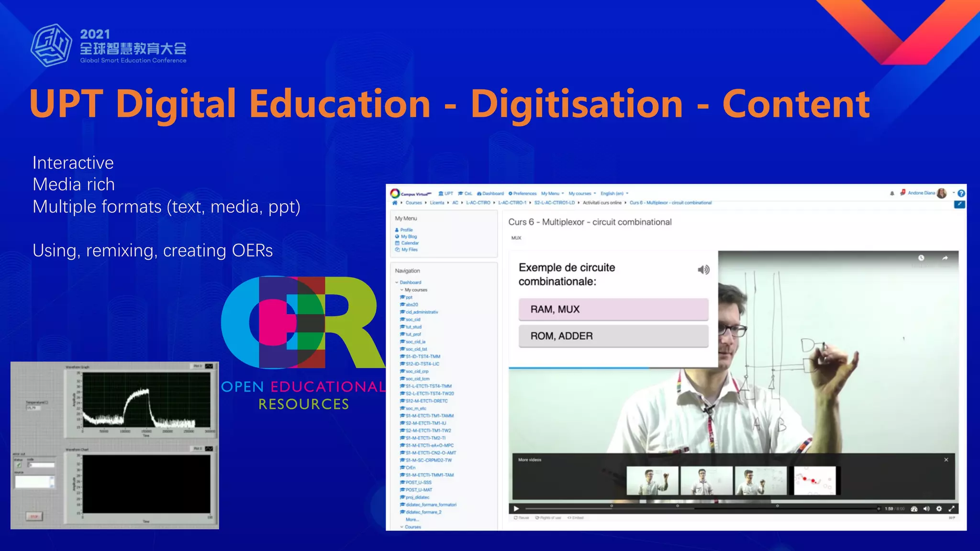Click the Temperature value field in LabVIEW
The image size is (980, 551).
point(33,408)
